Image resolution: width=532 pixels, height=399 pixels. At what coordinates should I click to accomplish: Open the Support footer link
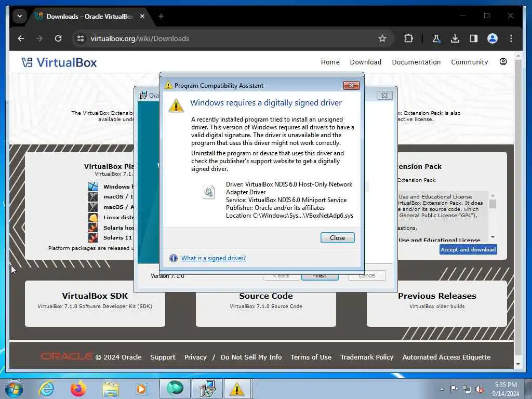pyautogui.click(x=163, y=357)
